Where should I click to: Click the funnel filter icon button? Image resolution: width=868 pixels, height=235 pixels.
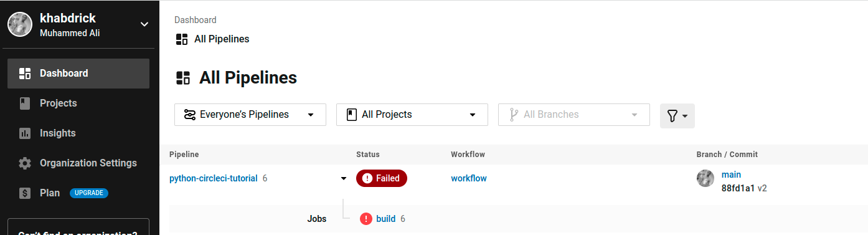pyautogui.click(x=677, y=116)
